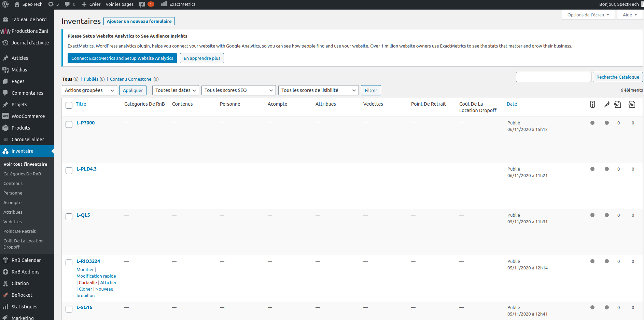Image resolution: width=644 pixels, height=320 pixels.
Task: Click Ajouter un nouveau formulaire button
Action: tap(139, 21)
